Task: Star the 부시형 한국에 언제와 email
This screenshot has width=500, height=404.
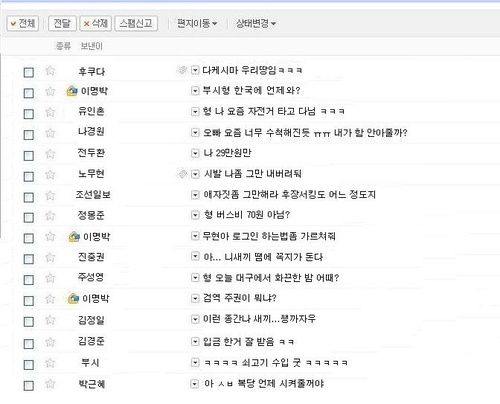Action: 50,91
